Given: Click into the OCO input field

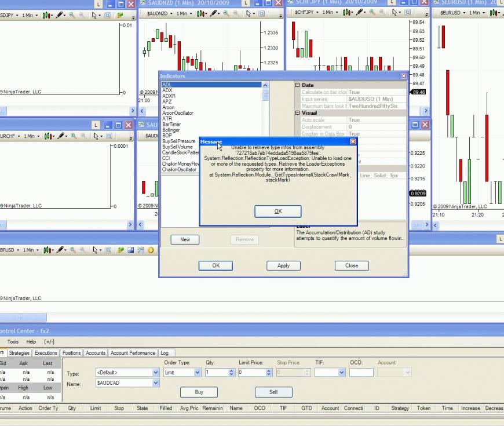Looking at the screenshot, I should [361, 373].
